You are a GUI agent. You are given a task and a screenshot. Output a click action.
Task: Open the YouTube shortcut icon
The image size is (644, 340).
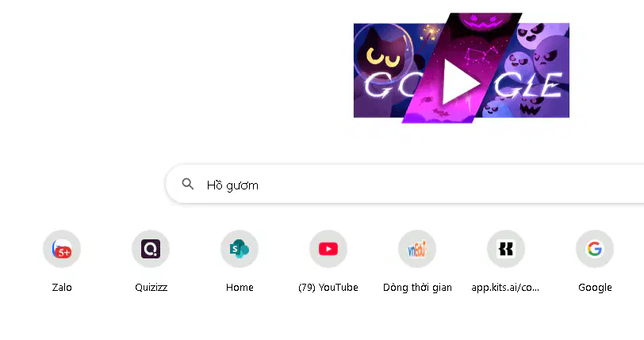pos(328,249)
